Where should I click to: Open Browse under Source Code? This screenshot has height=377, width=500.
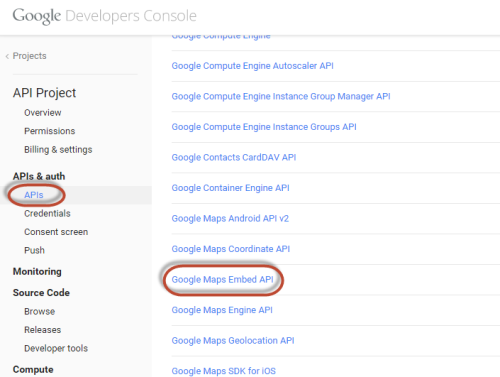coord(39,311)
